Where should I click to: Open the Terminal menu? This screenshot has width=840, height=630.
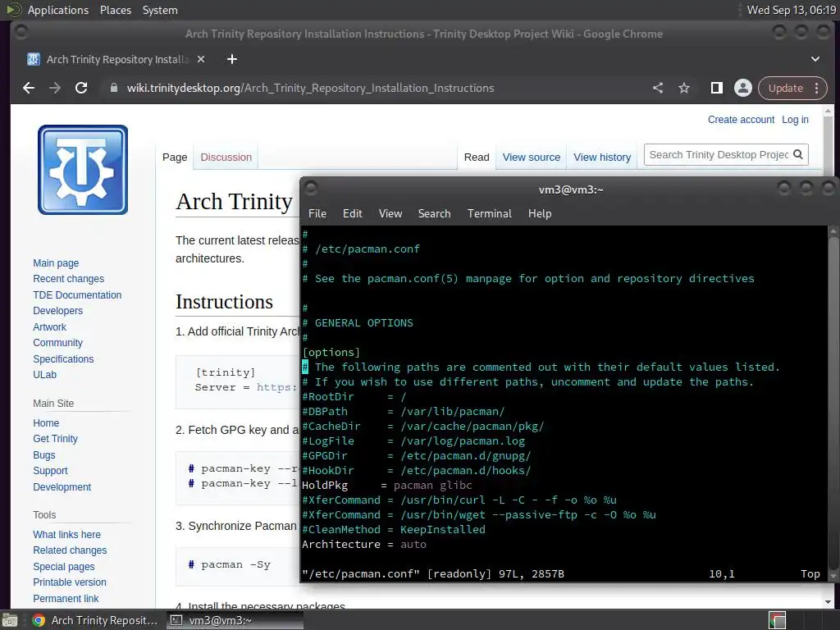(x=489, y=213)
